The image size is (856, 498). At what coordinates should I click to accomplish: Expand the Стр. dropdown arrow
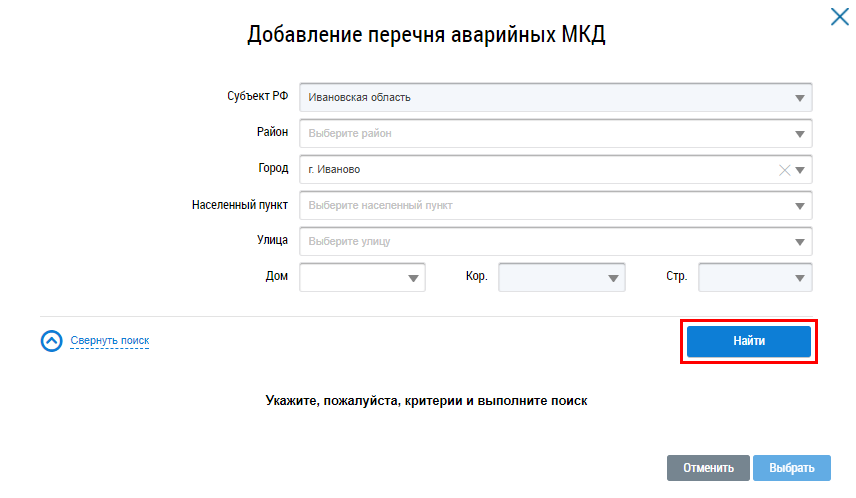pos(799,278)
